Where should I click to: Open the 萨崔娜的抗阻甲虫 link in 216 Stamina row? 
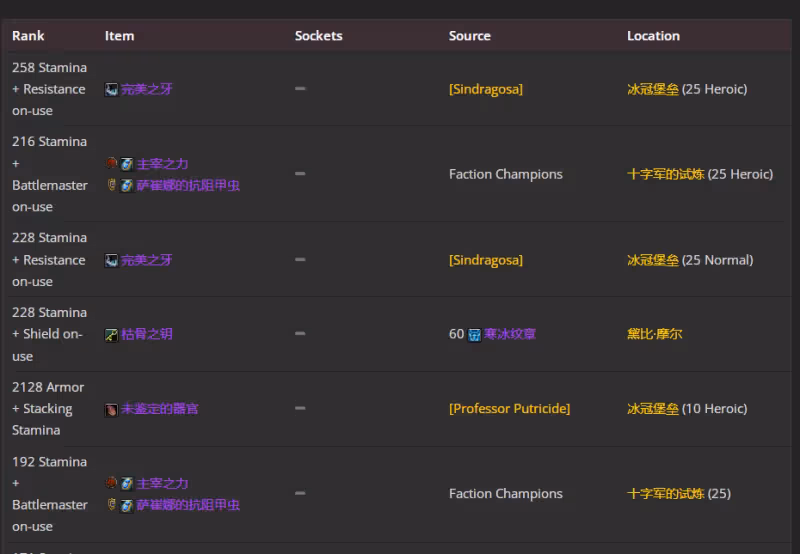tap(188, 185)
